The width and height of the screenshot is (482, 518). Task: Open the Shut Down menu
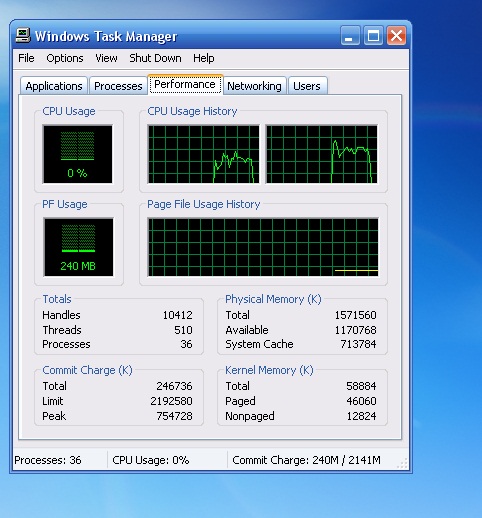pos(155,58)
